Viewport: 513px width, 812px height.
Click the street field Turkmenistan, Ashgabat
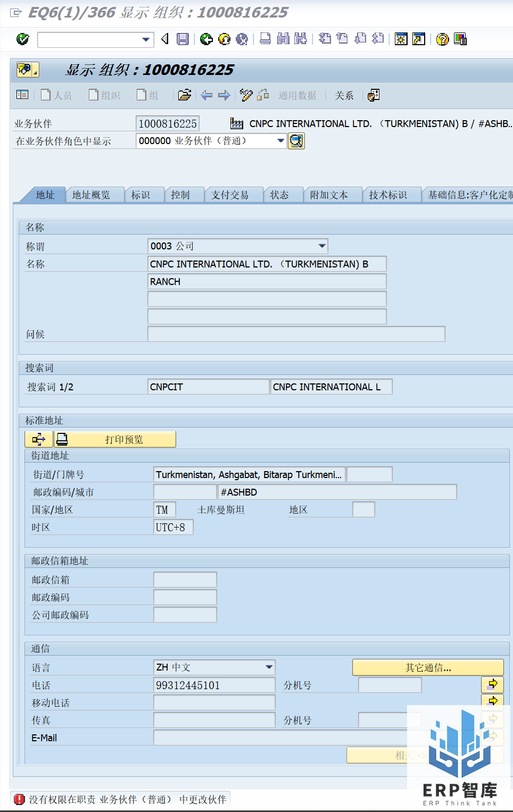tap(250, 475)
